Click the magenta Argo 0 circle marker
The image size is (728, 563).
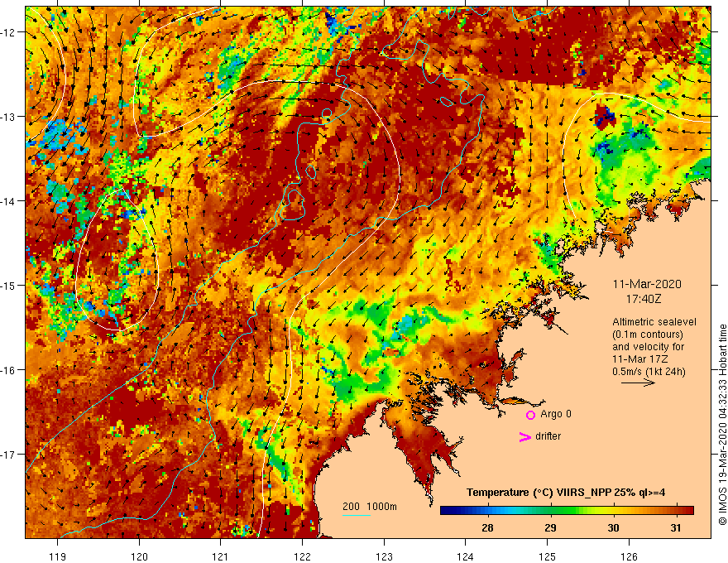(530, 415)
